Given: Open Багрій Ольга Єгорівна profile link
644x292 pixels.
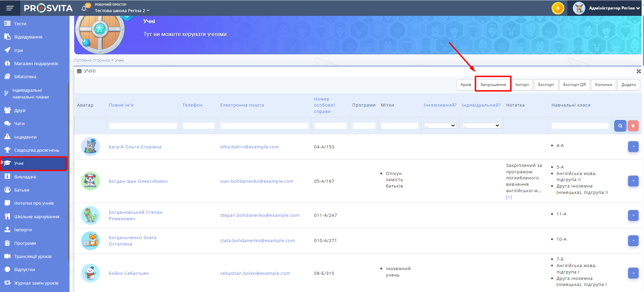Looking at the screenshot, I should (x=135, y=147).
